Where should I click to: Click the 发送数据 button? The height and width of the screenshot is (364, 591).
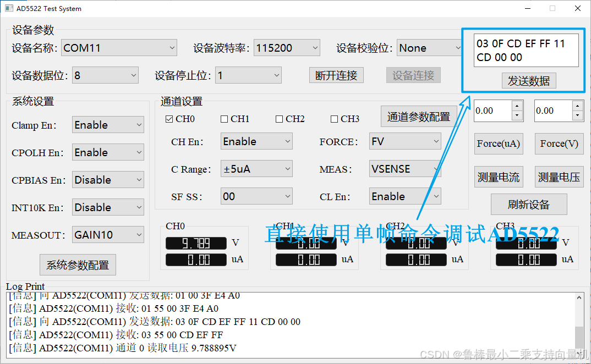(x=529, y=81)
